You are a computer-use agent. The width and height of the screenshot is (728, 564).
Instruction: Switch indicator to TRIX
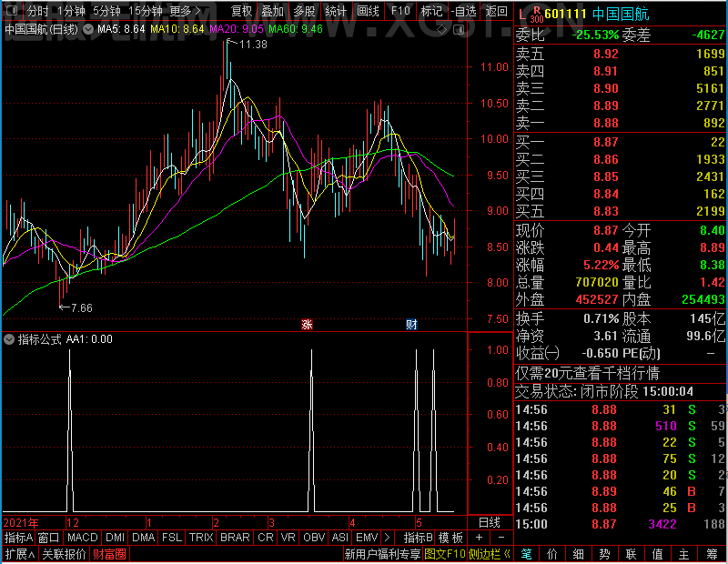pos(200,538)
